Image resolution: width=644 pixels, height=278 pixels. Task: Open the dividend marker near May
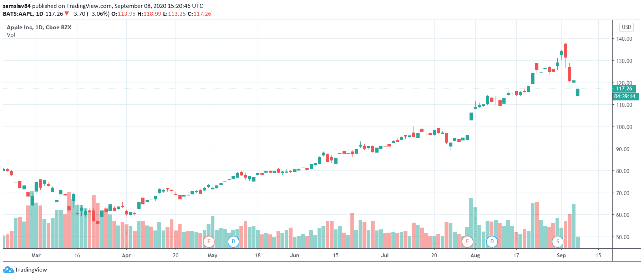click(x=233, y=242)
